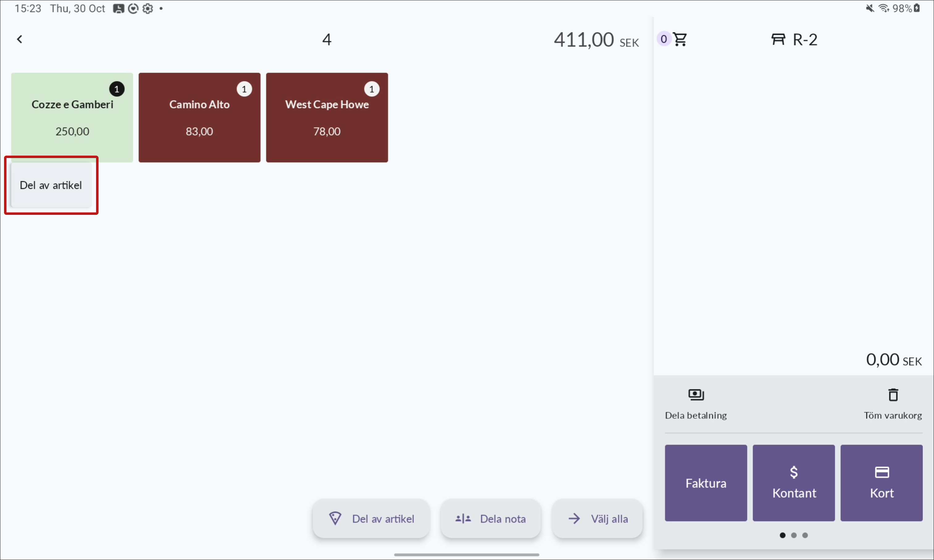Tap the cart count badge showing 0
Screen dimensions: 934x560
[664, 39]
